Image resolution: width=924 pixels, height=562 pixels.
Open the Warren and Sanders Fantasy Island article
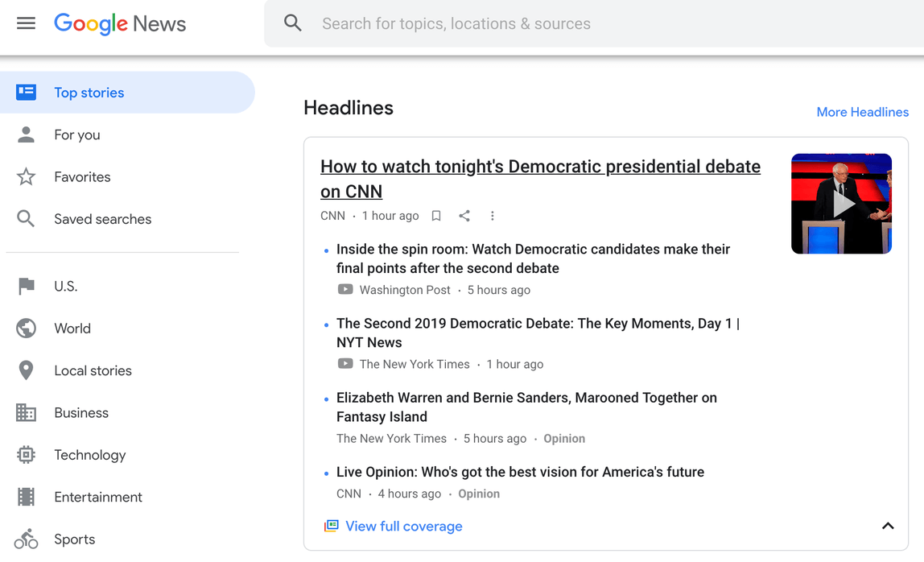pyautogui.click(x=527, y=407)
